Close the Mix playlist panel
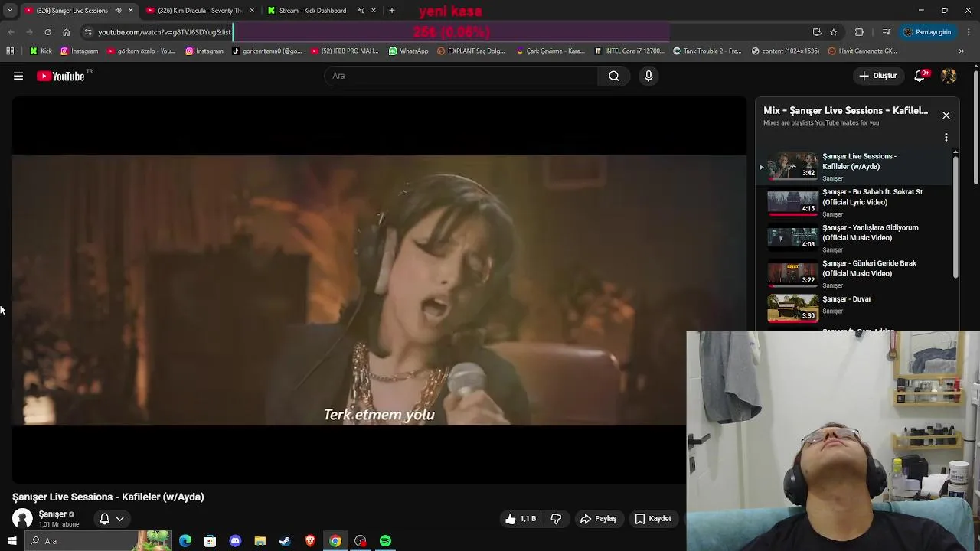 tap(946, 116)
